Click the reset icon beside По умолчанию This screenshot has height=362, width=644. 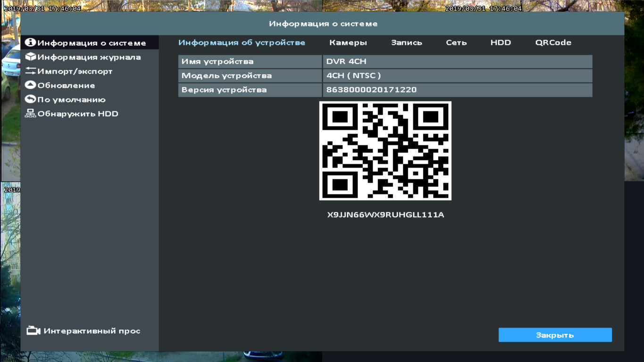pos(31,99)
